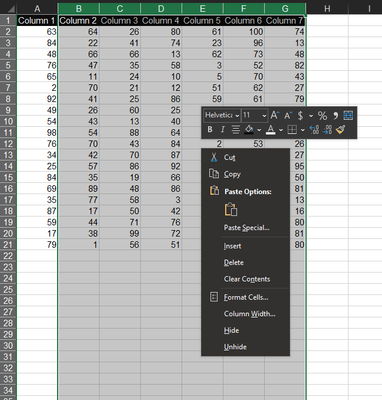Screen dimensions: 382x400
Task: Select column E header
Action: coord(202,9)
